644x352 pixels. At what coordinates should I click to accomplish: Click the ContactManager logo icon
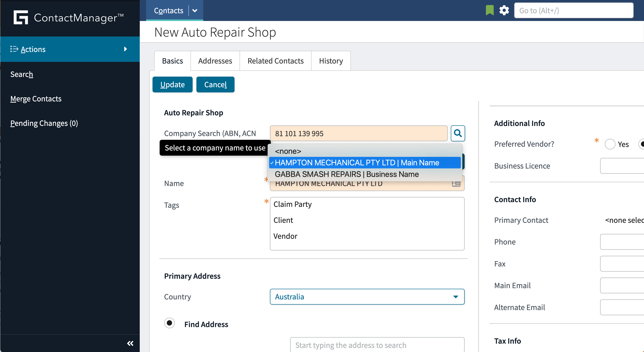[x=21, y=17]
